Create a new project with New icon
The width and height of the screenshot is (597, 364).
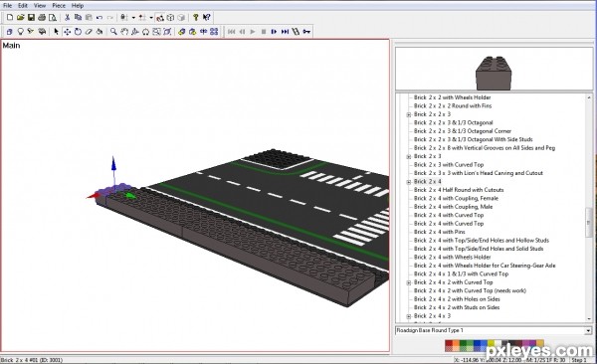coord(10,18)
